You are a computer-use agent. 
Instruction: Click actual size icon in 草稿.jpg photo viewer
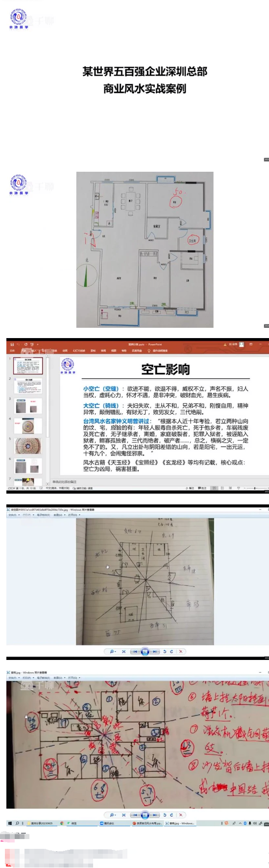pos(123,815)
